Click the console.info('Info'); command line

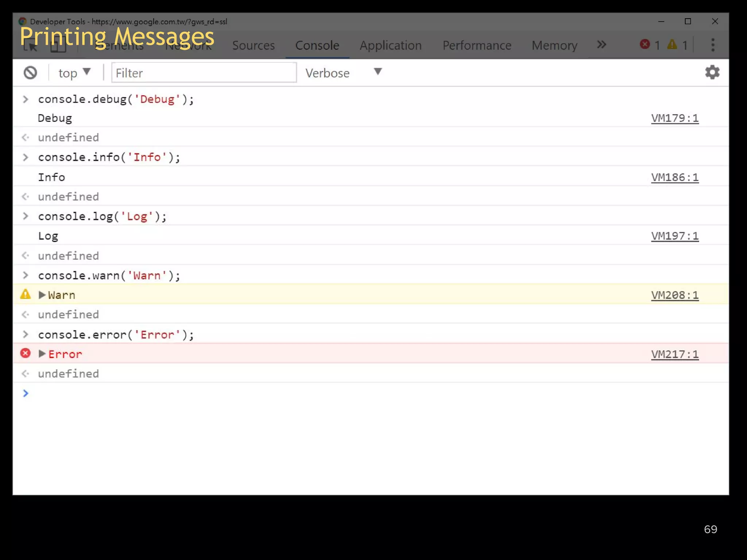click(109, 157)
